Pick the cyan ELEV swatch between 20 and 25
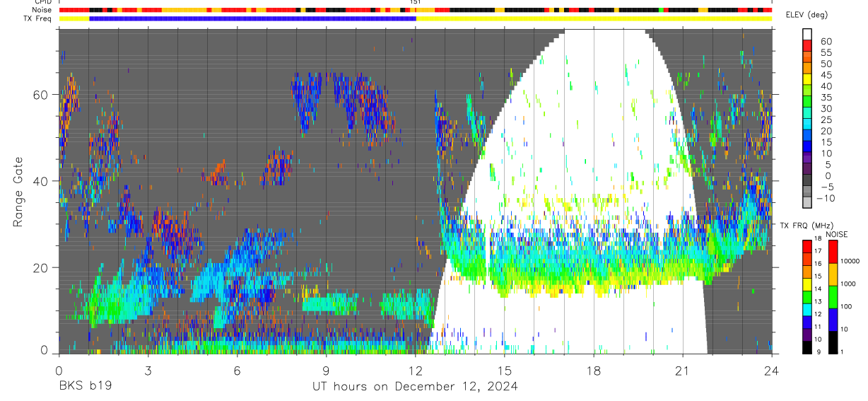 (x=808, y=124)
